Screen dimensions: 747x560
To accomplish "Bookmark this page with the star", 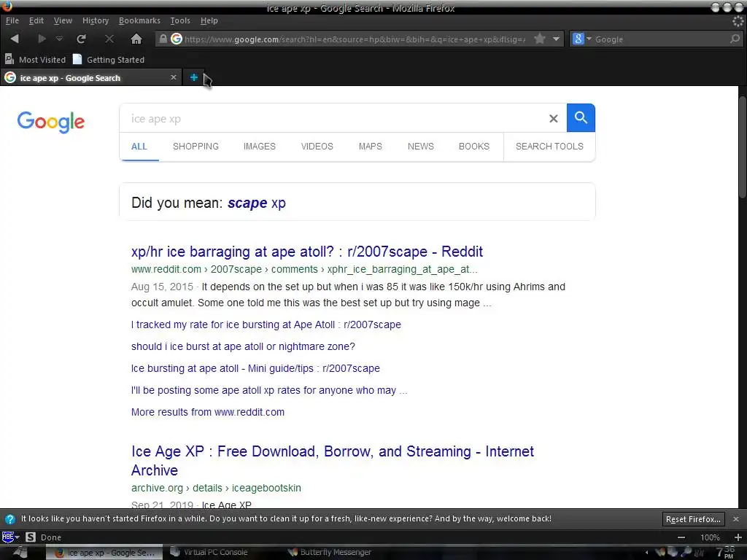I will tap(539, 39).
